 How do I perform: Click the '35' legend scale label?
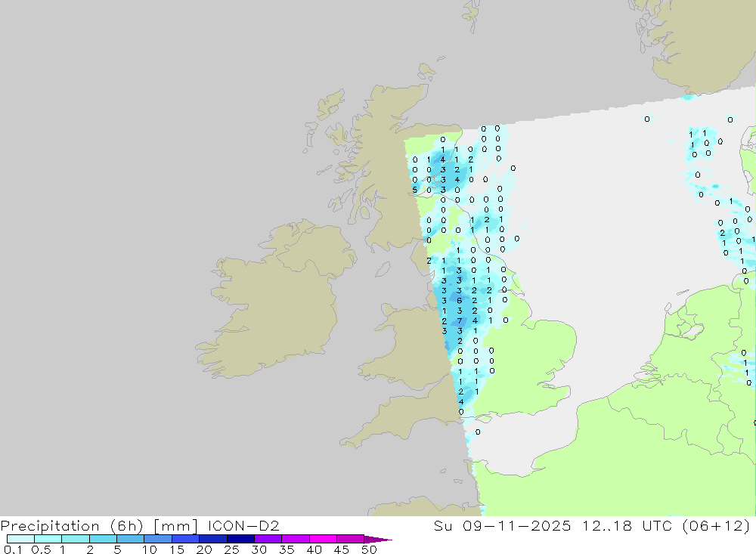point(287,549)
